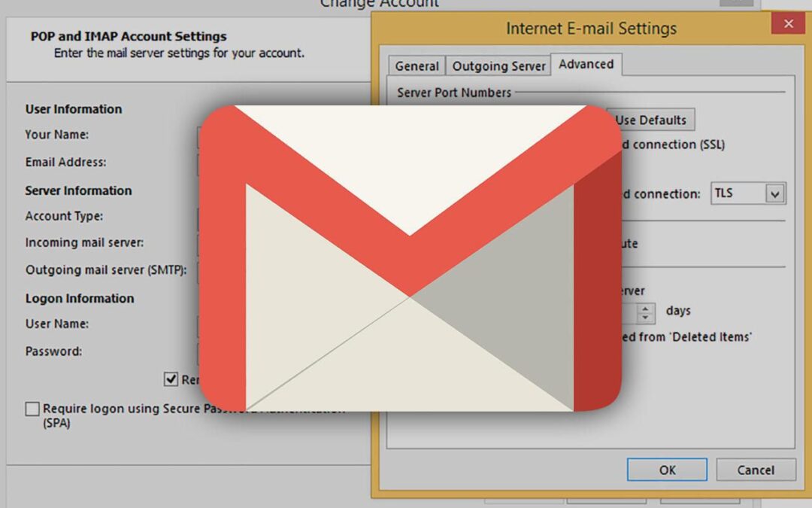Select the Advanced tab
The image size is (812, 508).
click(x=586, y=64)
